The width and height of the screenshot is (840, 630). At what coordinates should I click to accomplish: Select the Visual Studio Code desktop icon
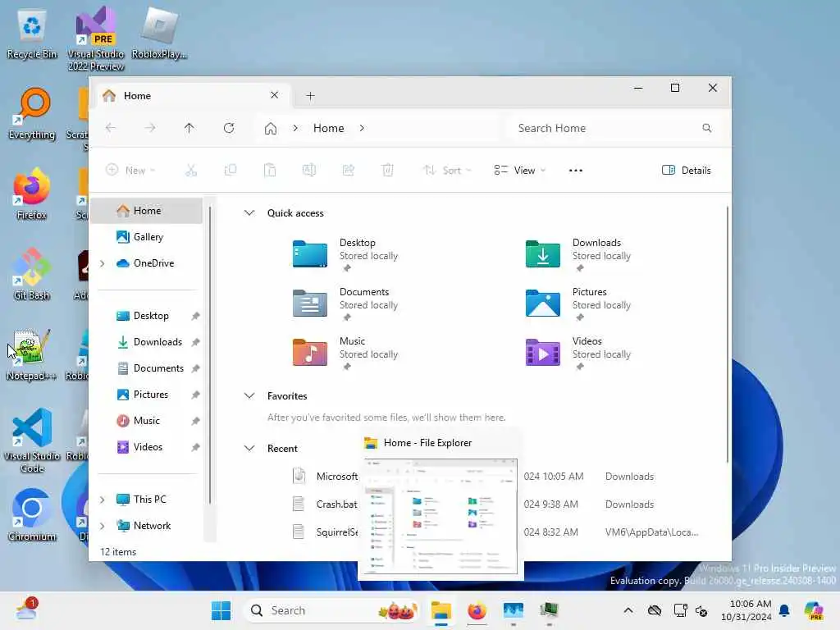click(x=32, y=441)
